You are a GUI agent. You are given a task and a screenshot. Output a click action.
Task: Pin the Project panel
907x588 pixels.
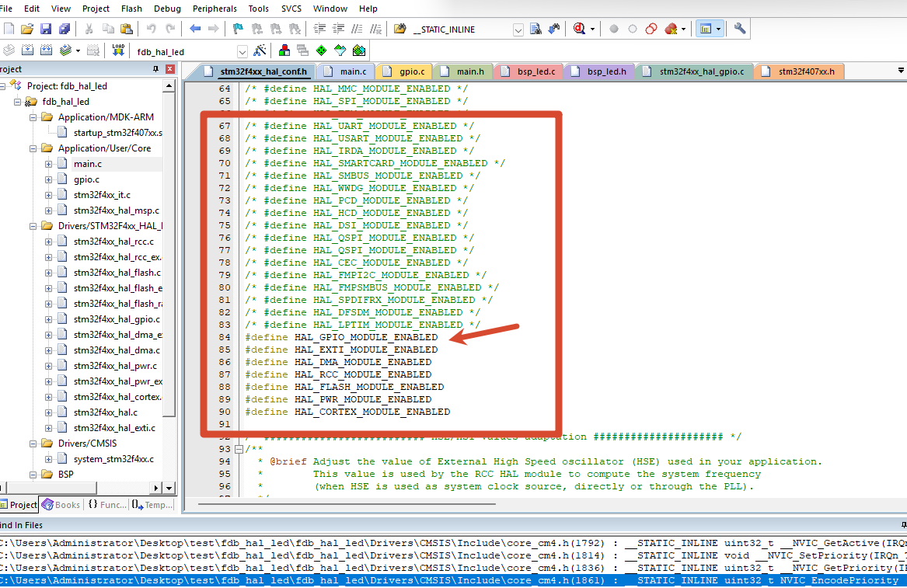coord(155,69)
